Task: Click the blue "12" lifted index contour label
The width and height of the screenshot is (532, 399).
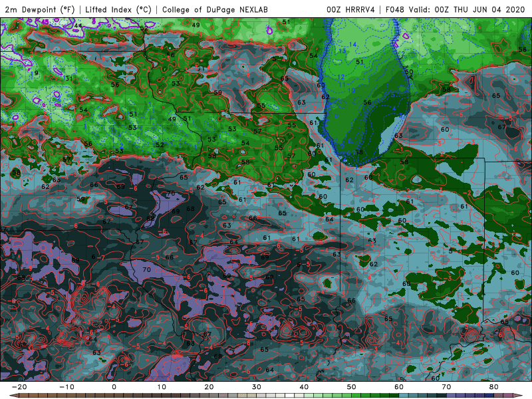Action: (x=341, y=77)
